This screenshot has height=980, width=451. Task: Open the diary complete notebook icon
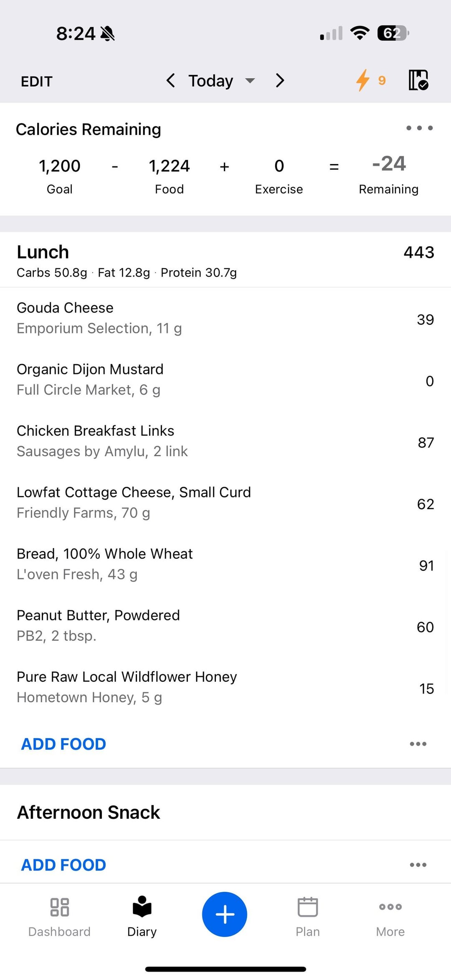418,80
